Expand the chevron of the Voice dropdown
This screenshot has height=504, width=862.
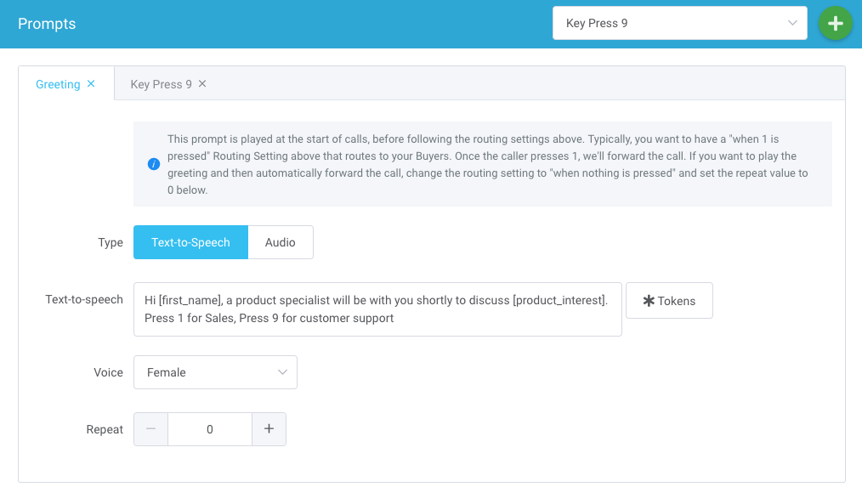(282, 372)
